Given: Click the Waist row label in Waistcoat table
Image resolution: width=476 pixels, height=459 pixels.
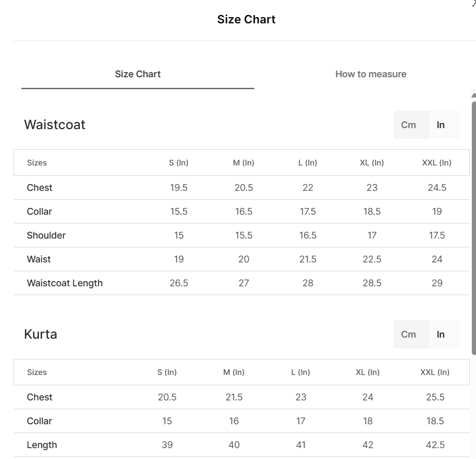Looking at the screenshot, I should coord(39,259).
